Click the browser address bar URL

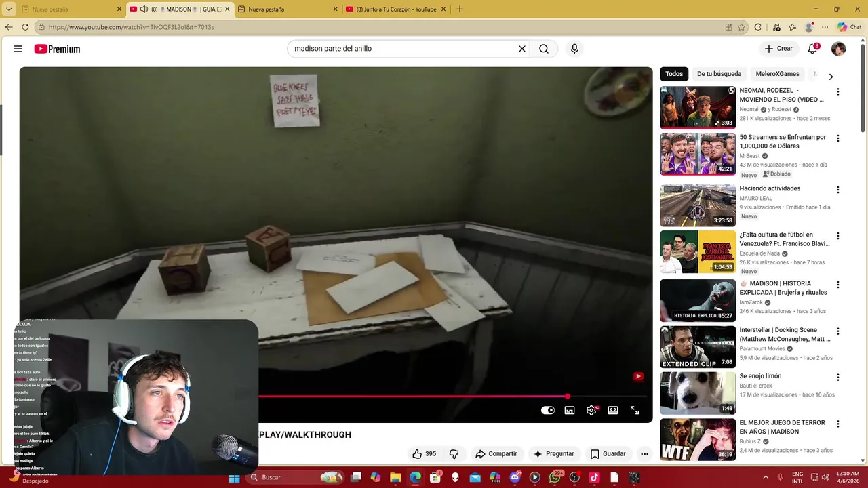(x=131, y=27)
